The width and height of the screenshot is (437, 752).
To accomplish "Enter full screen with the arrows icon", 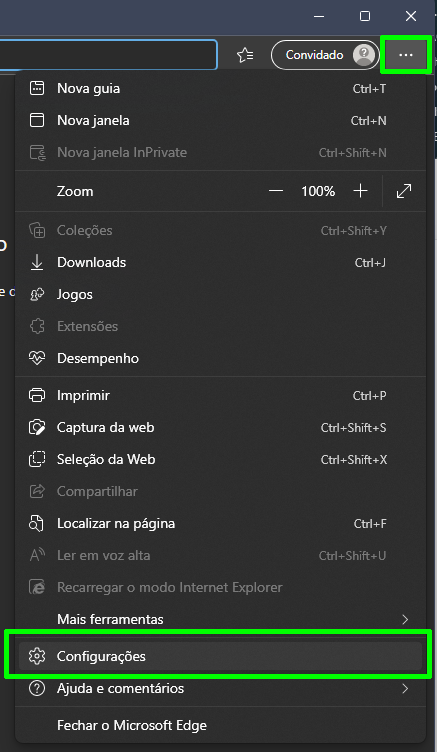I will point(404,191).
